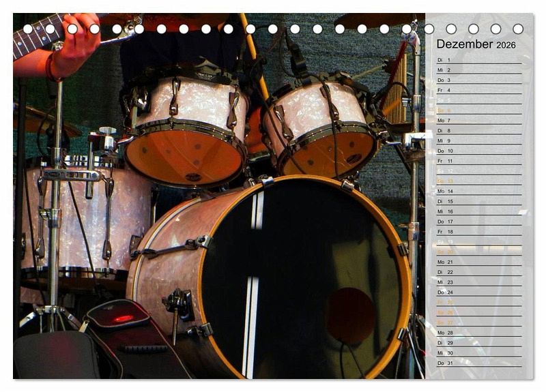546x392 pixels.
Task: Select the Mo 14 calendar entry
Action: [x=478, y=191]
